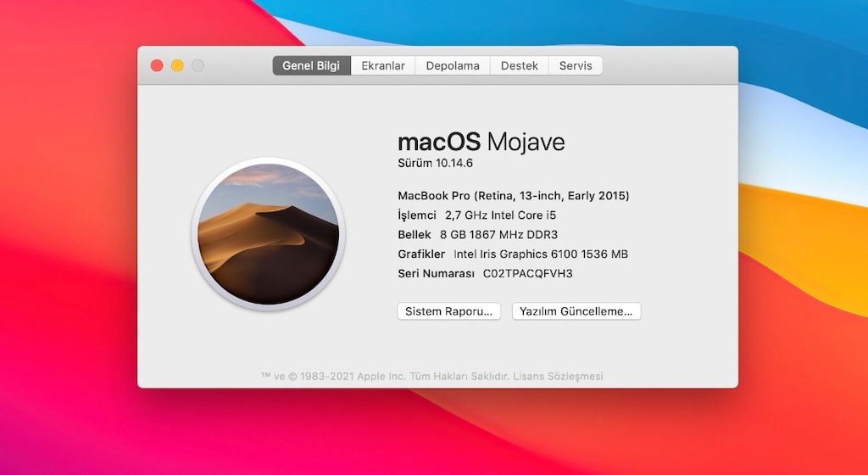Screen dimensions: 868x475
Task: Click the 8 GB 1867 MHz DDR3 value
Action: coord(498,235)
